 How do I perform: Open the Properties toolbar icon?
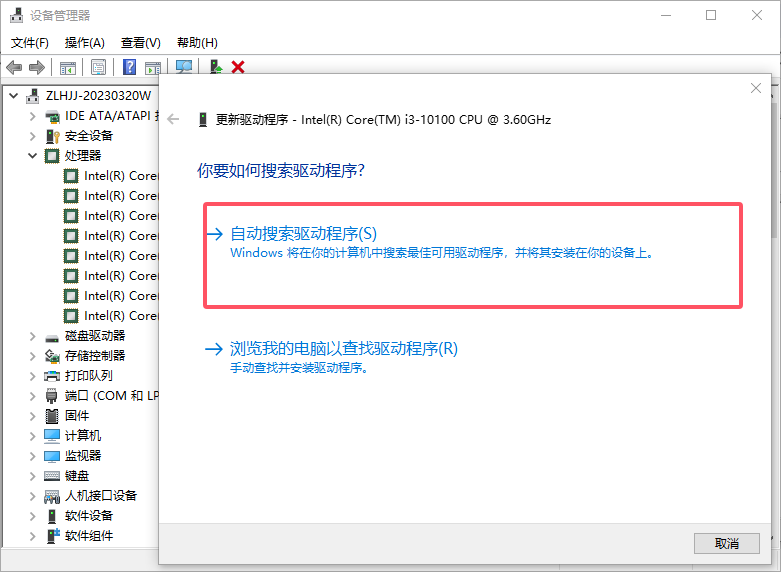[99, 67]
